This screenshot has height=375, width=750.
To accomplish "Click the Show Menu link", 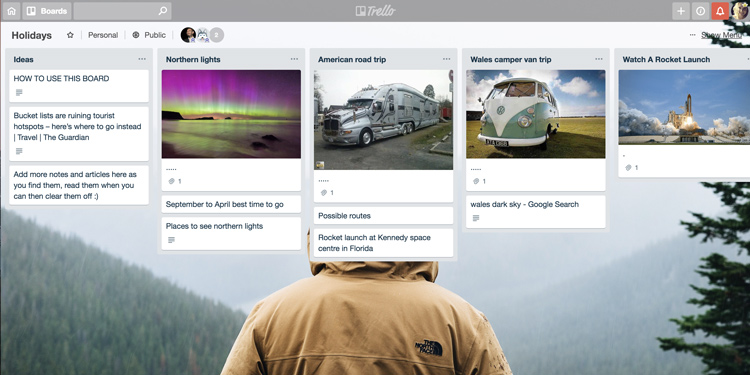I will 721,35.
